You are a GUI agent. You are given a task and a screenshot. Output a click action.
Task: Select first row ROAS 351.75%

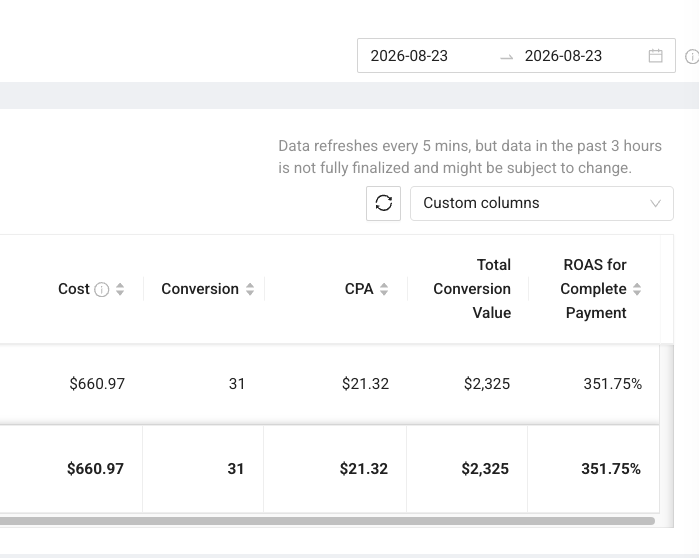click(613, 384)
